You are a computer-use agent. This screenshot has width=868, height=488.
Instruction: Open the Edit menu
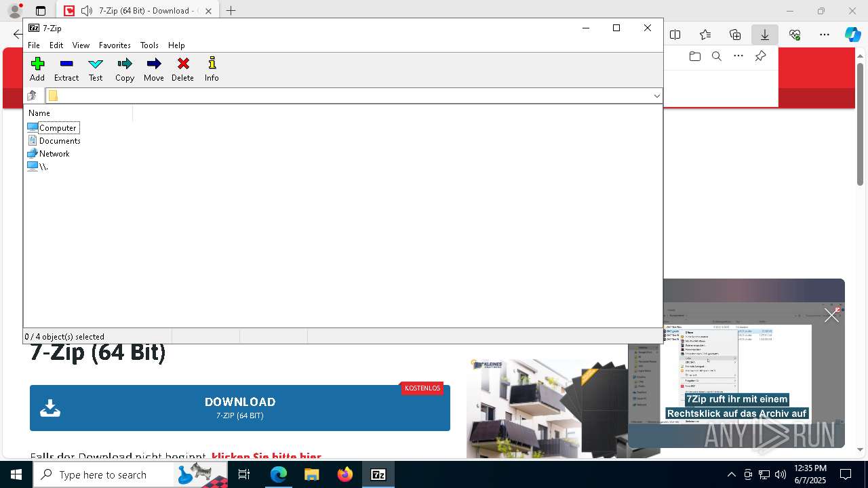pos(56,45)
